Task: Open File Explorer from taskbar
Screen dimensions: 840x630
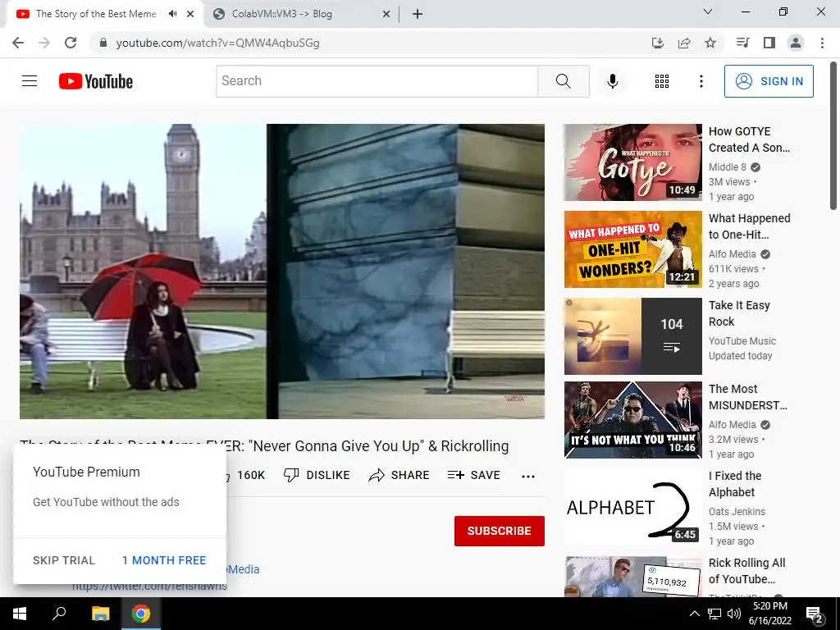Action: click(100, 614)
